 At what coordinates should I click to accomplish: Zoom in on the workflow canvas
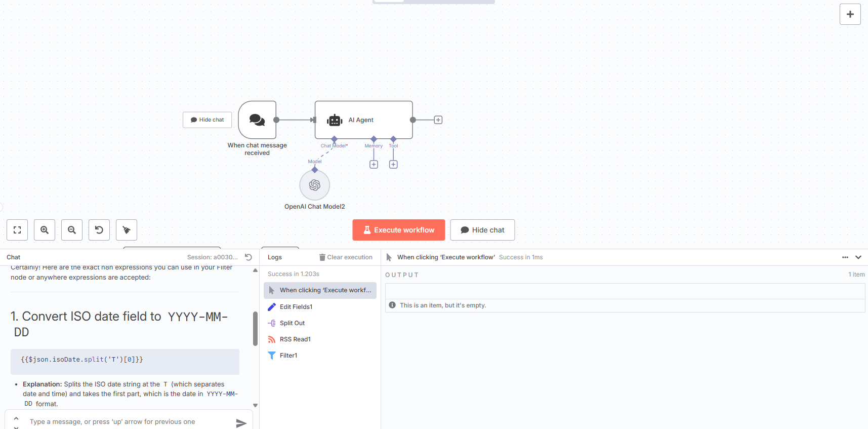[x=45, y=230]
